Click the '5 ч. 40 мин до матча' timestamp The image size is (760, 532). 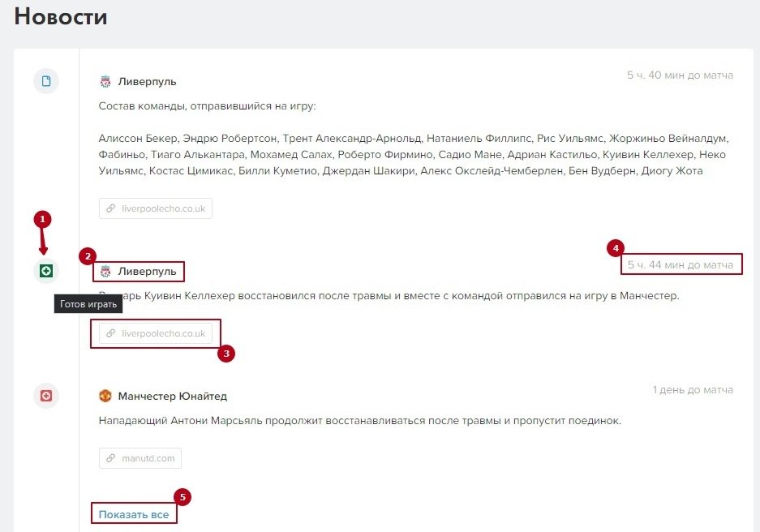pyautogui.click(x=680, y=75)
